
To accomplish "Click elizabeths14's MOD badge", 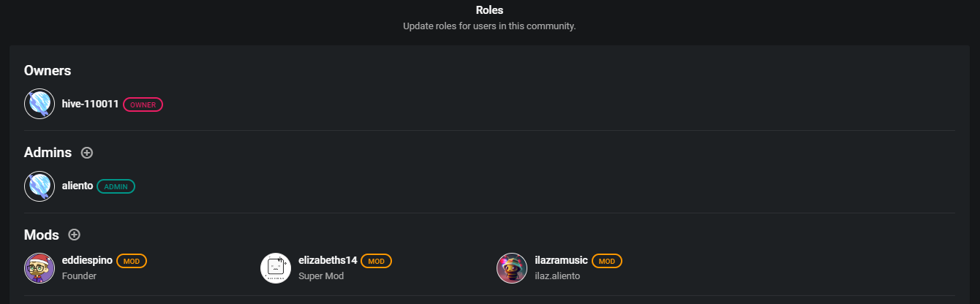I will tap(376, 261).
